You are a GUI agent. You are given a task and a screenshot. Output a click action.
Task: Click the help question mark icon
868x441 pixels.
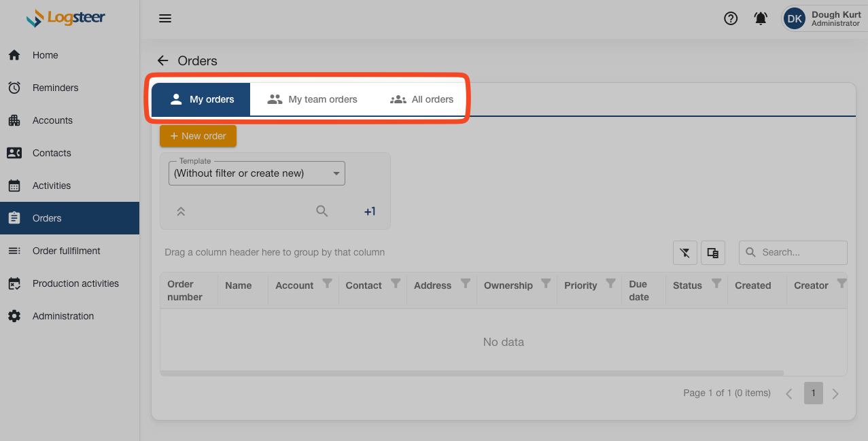tap(731, 18)
